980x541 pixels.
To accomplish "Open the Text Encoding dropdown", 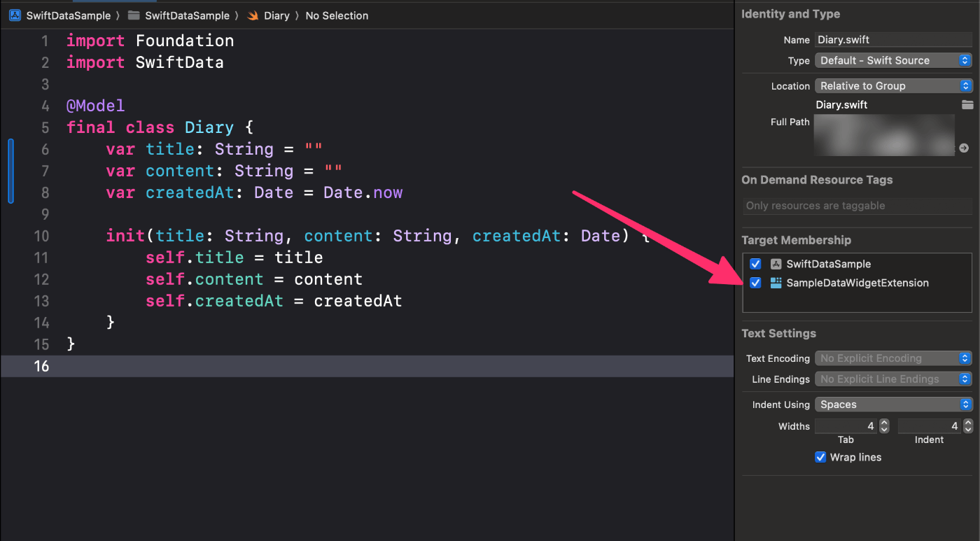I will (x=893, y=358).
